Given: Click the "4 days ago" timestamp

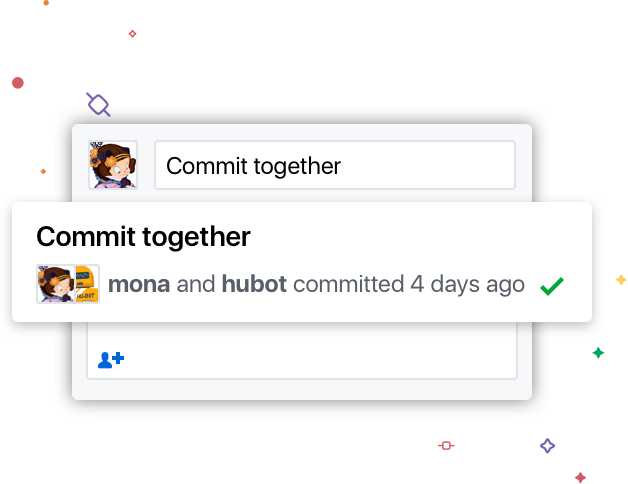Looking at the screenshot, I should pos(467,284).
